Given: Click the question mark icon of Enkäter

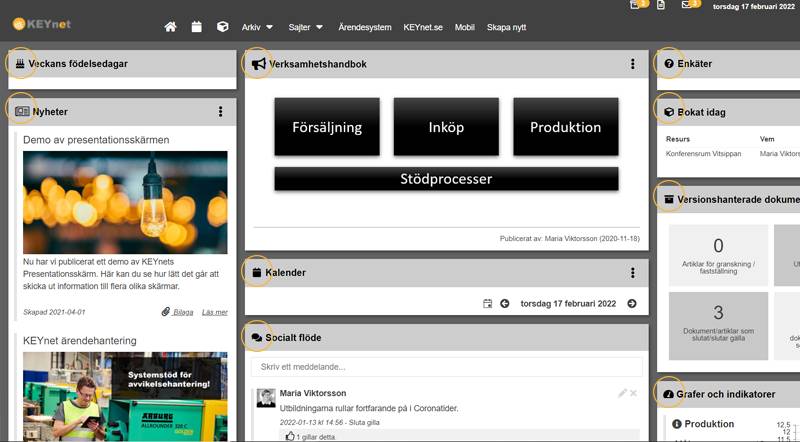Looking at the screenshot, I should (669, 64).
